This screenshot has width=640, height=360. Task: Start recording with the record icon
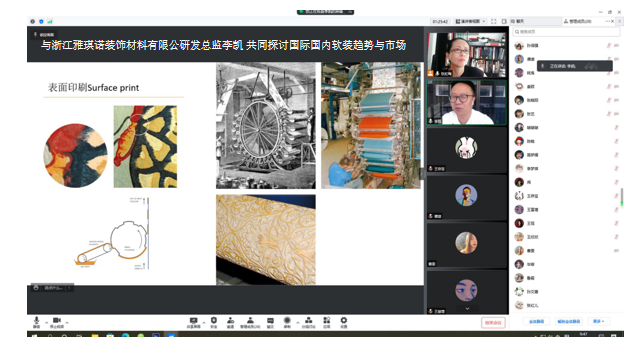287,322
